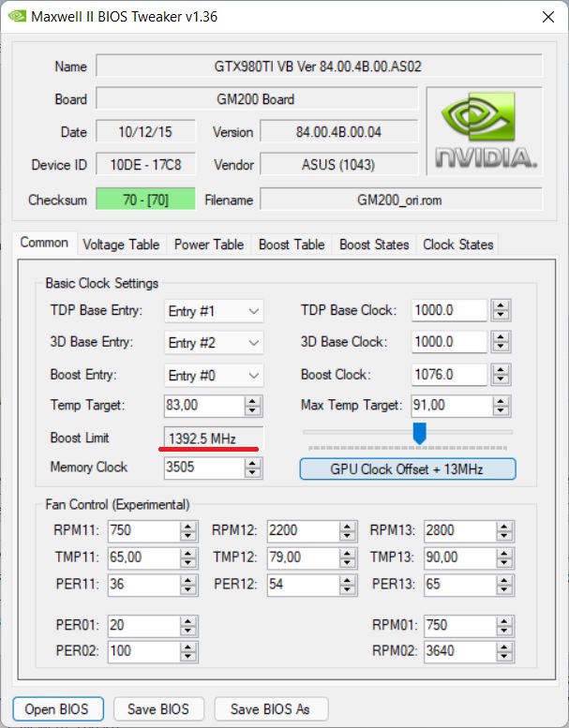Increase Memory Clock with up arrow
569x728 pixels.
pos(252,463)
